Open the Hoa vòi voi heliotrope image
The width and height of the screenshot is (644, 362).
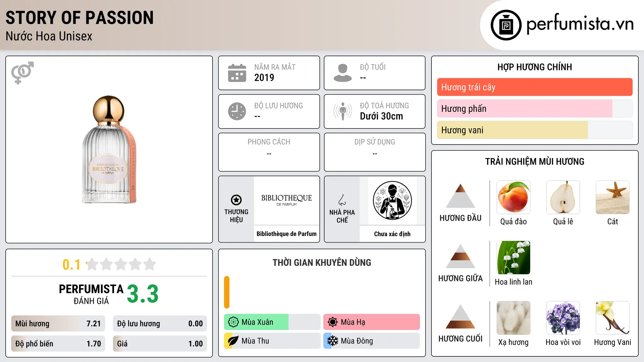click(563, 318)
